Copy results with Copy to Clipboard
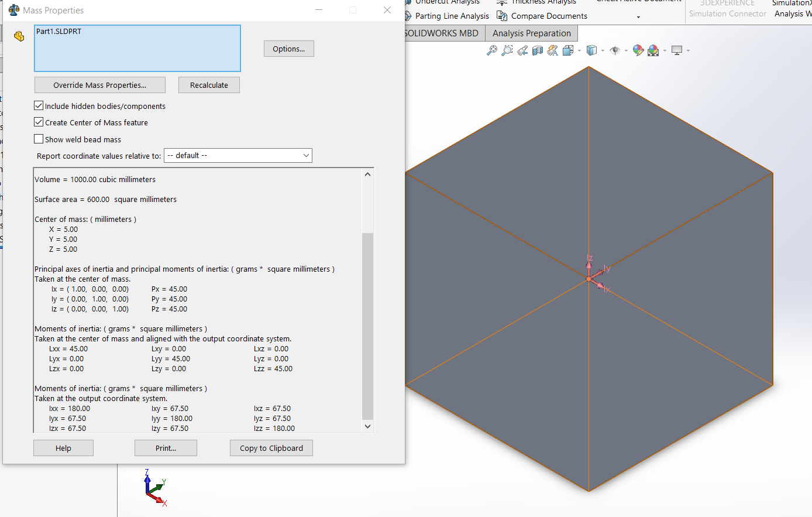 [271, 448]
